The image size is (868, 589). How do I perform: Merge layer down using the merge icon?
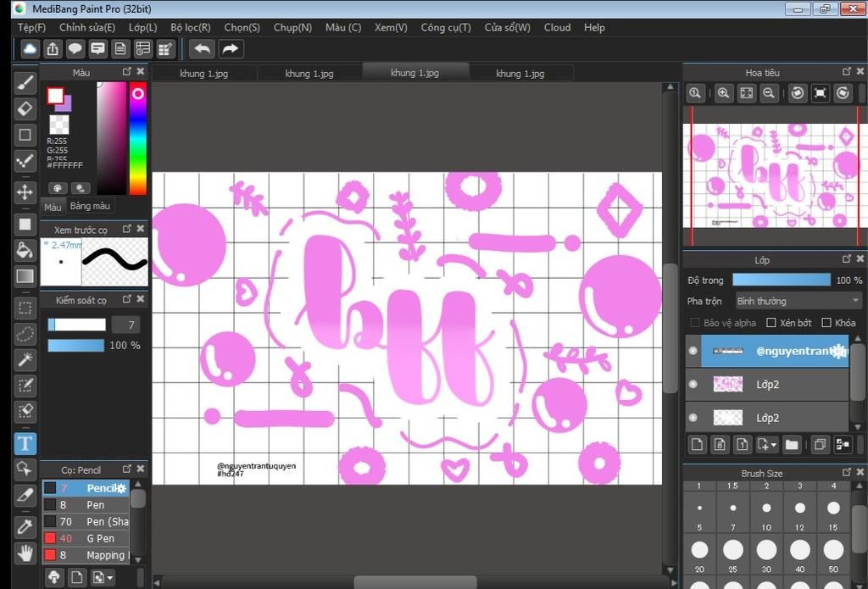(843, 445)
